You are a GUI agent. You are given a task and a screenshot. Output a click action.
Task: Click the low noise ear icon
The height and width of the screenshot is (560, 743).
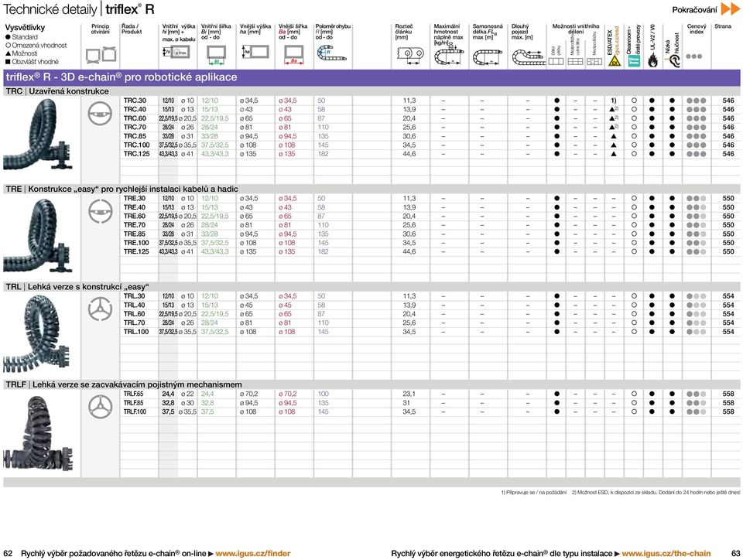[673, 60]
